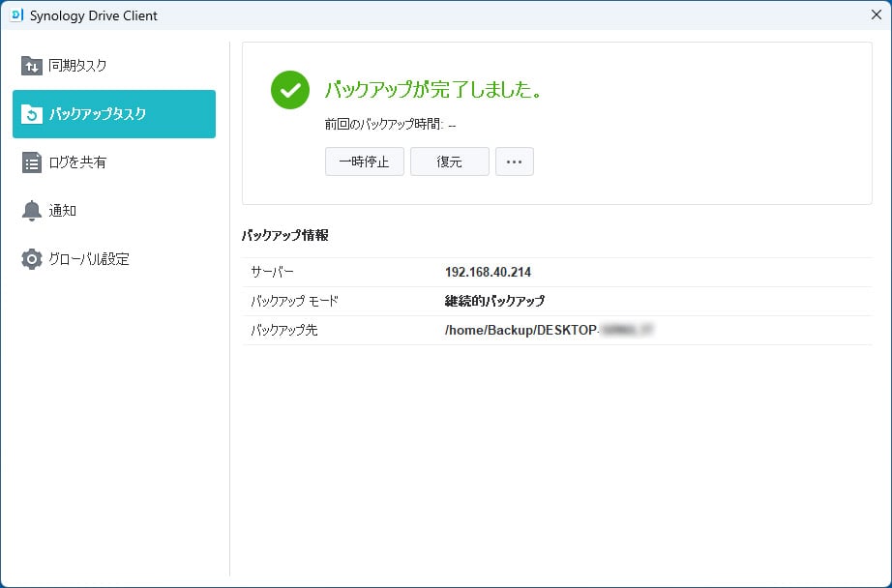Click the global settings gear icon
Viewport: 892px width, 588px height.
[32, 259]
